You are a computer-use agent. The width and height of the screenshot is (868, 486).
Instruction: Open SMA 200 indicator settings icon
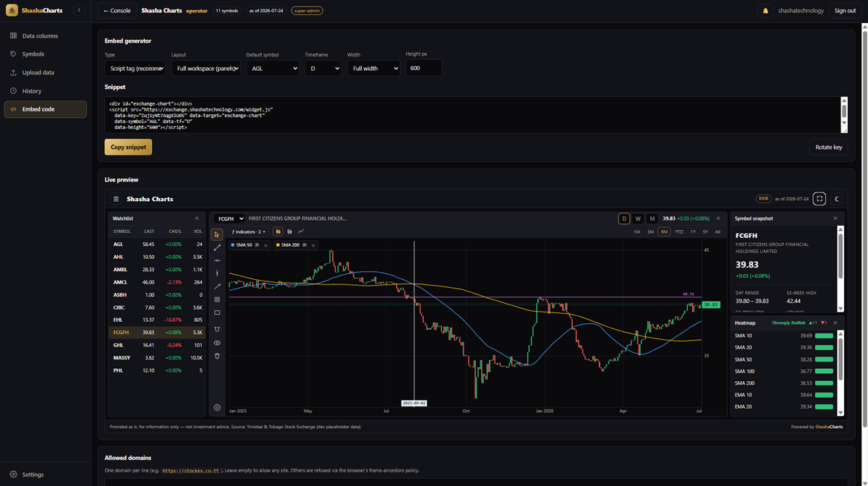click(x=305, y=245)
